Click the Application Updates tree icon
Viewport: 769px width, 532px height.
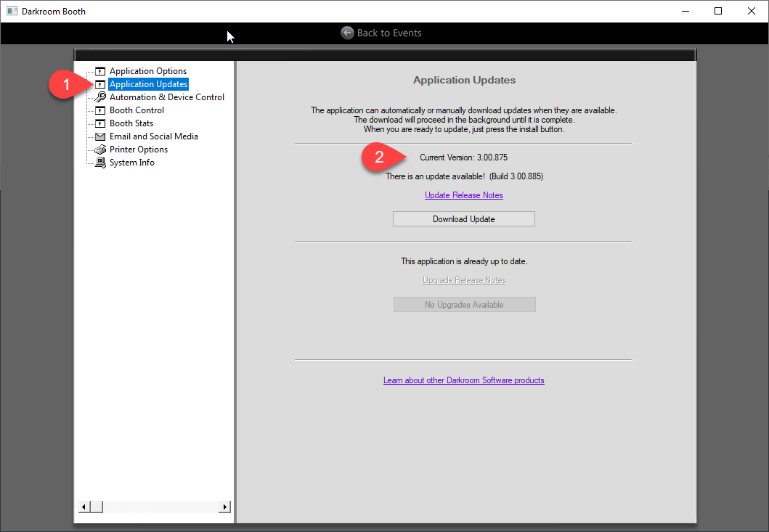coord(100,84)
